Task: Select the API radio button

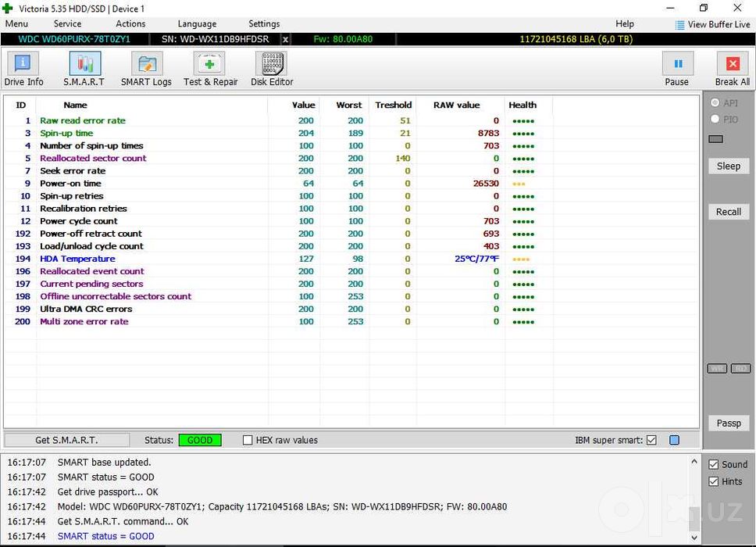Action: [x=715, y=102]
